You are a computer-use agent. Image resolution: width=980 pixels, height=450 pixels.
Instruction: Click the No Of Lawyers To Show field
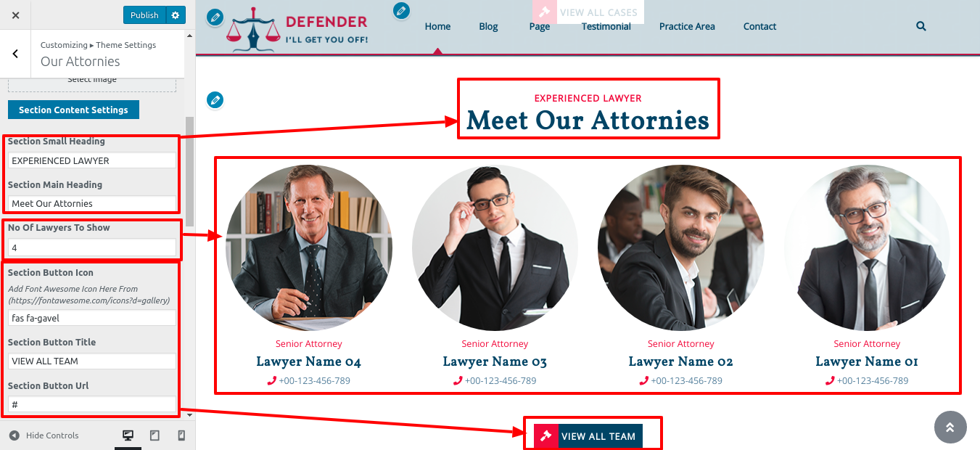pyautogui.click(x=92, y=247)
